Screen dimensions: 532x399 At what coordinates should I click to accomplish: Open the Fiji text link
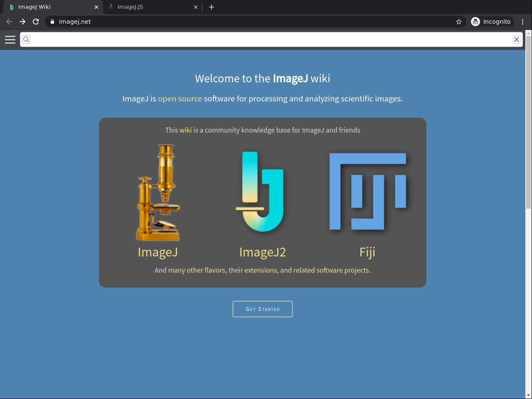[x=367, y=252]
